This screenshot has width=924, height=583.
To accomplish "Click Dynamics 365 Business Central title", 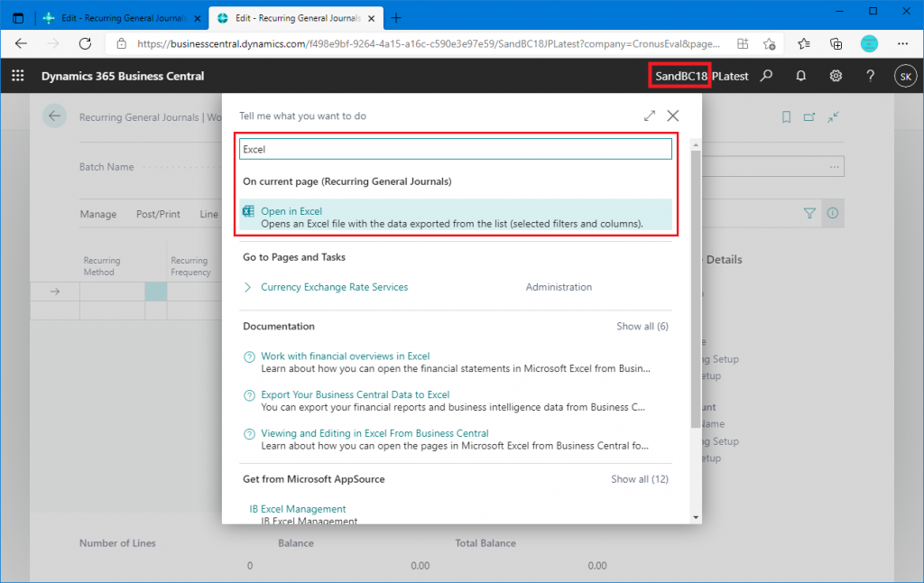I will click(123, 76).
